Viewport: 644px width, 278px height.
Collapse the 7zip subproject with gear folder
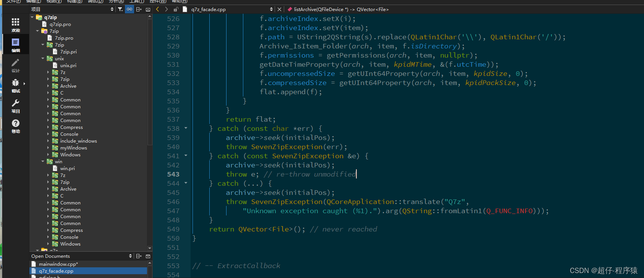coord(37,31)
